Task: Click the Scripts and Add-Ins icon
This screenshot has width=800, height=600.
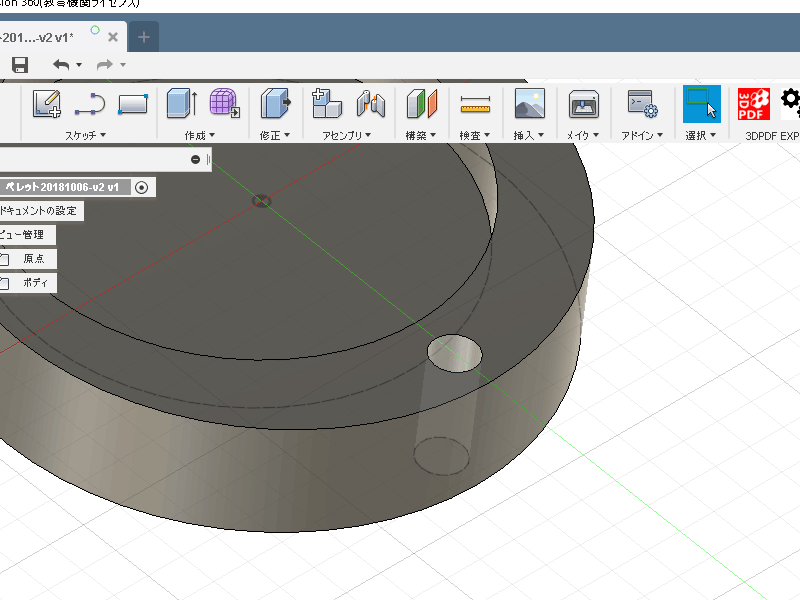Action: 642,104
